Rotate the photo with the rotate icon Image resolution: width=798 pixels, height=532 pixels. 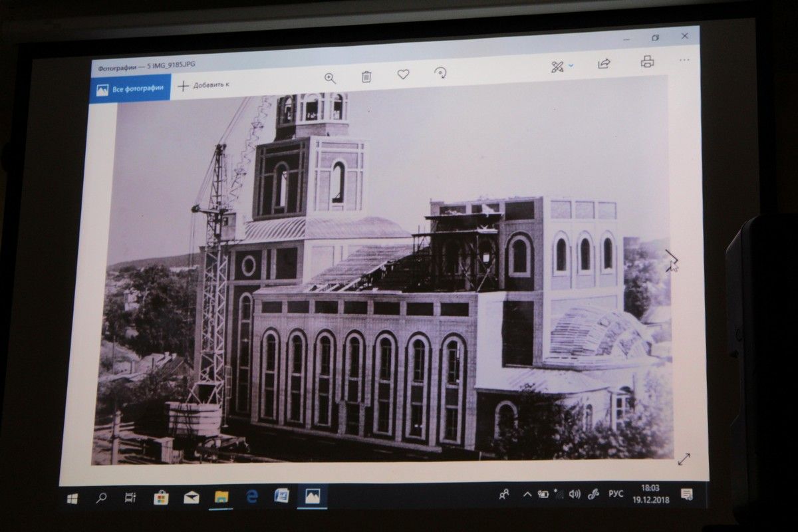440,72
